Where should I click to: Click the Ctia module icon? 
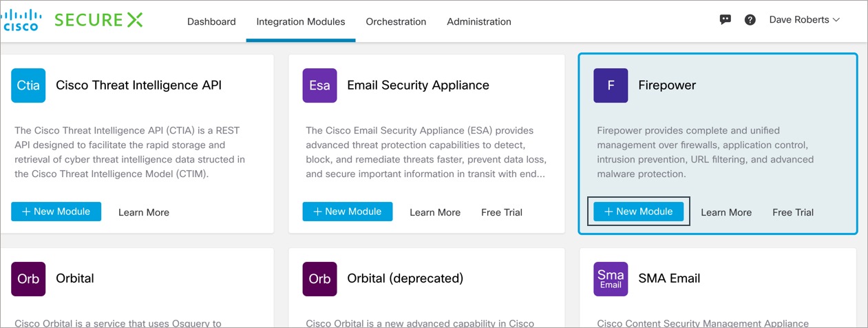point(28,85)
